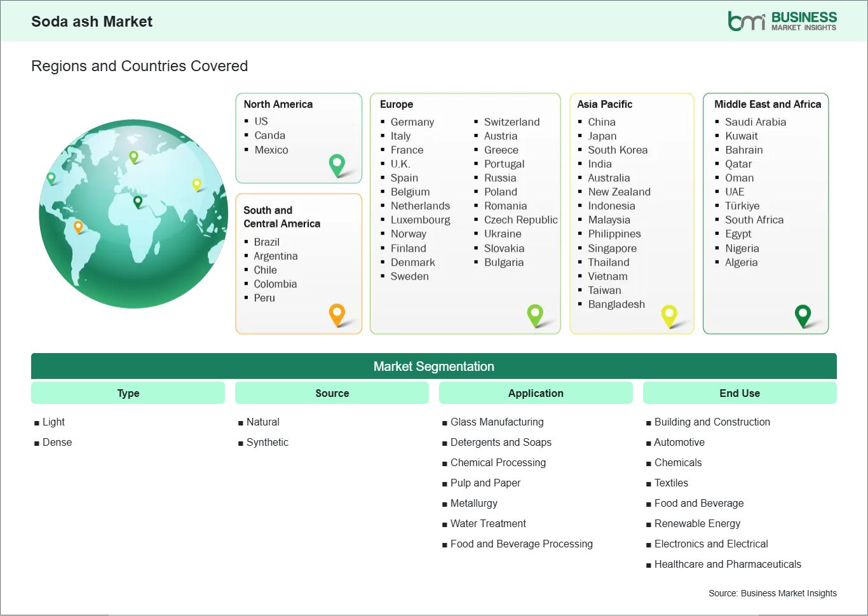The width and height of the screenshot is (868, 616).
Task: Click Türkiye in the list
Action: [x=742, y=206]
